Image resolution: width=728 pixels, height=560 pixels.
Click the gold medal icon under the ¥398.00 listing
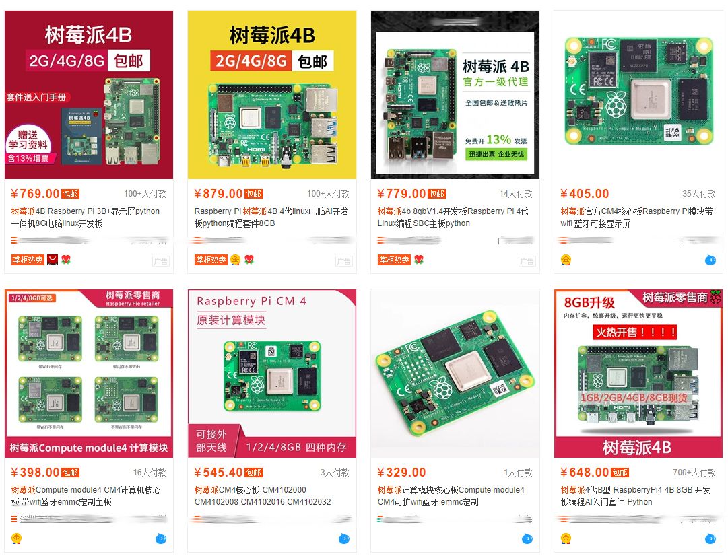point(16,538)
